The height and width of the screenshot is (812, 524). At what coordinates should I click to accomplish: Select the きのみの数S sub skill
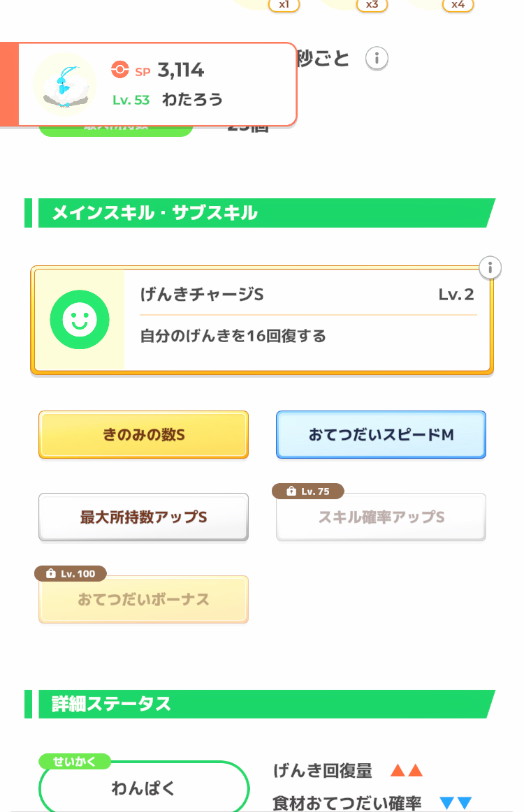click(x=143, y=435)
